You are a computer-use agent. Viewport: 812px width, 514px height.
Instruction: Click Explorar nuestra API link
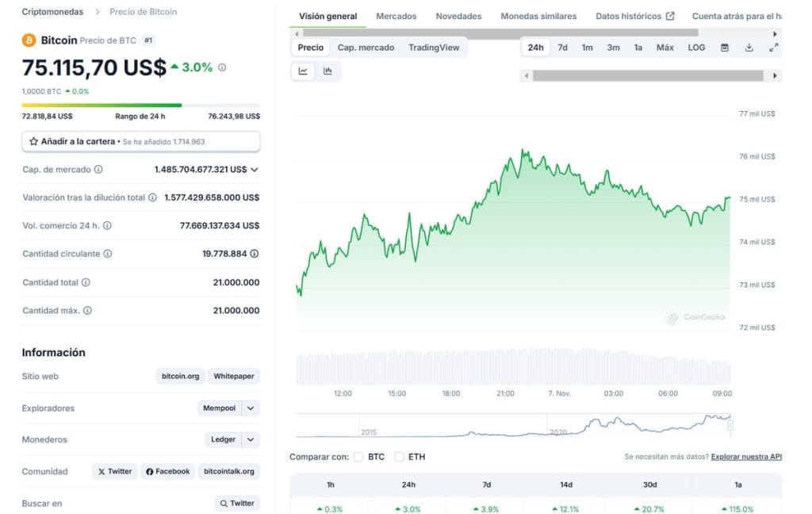coord(746,456)
